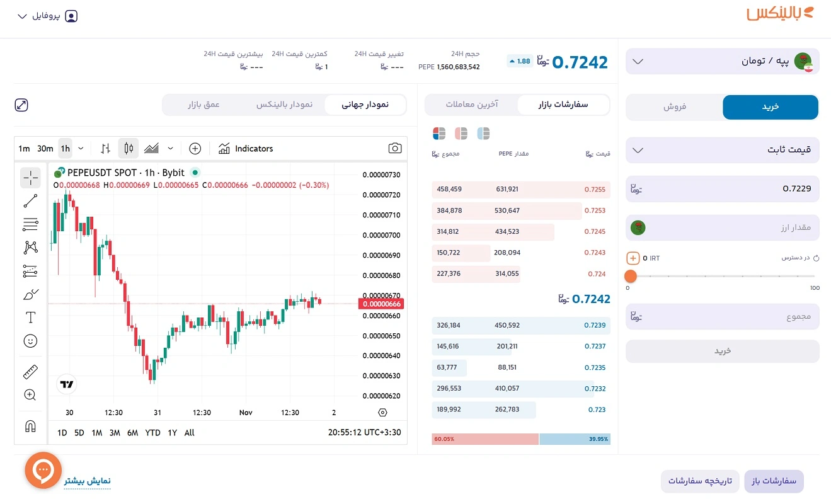Viewport: 831px width, 504px height.
Task: Expand chart to fullscreen
Action: pos(21,105)
